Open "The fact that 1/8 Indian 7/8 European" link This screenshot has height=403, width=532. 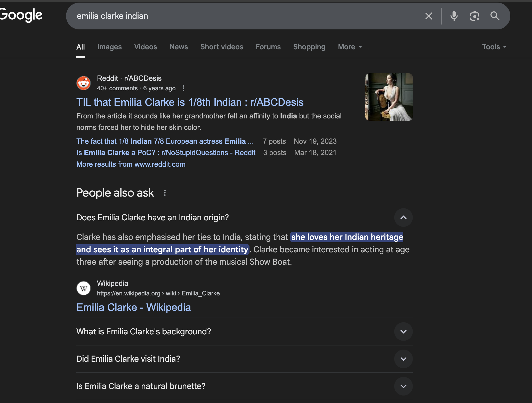[165, 141]
